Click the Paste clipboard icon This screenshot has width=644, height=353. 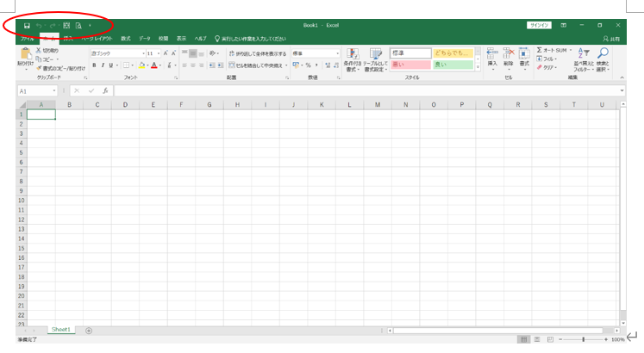[25, 53]
